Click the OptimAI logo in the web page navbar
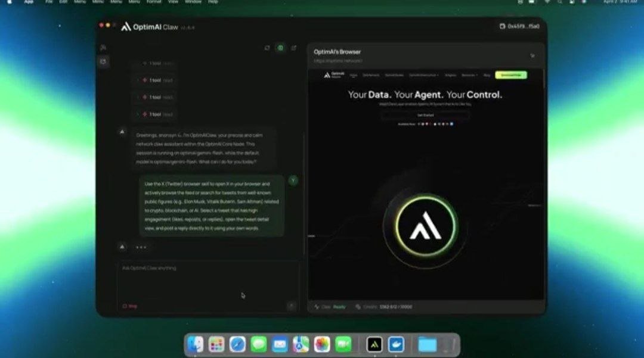This screenshot has width=644, height=358. [x=334, y=75]
